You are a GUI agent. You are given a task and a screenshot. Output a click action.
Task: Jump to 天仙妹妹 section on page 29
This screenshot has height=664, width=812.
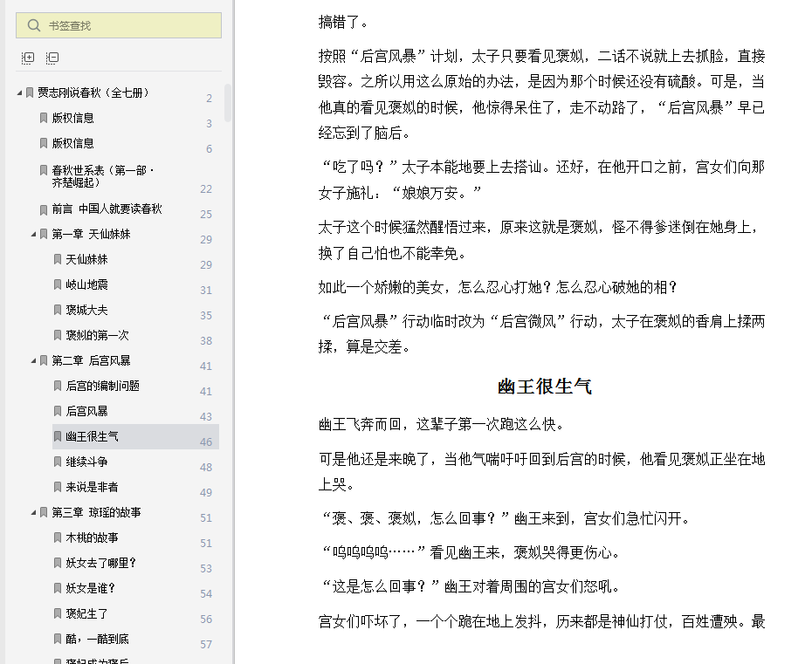coord(87,259)
